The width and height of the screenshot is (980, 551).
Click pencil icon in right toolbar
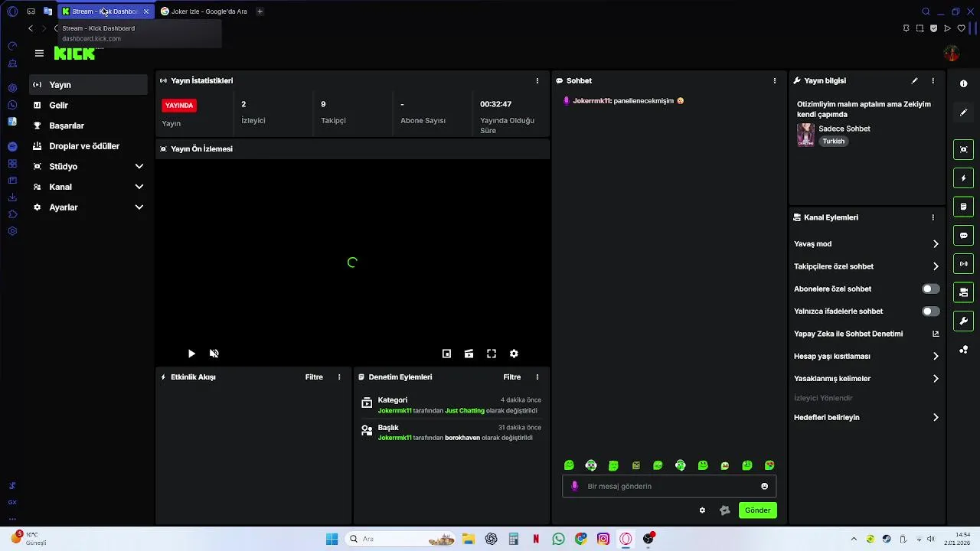click(964, 112)
